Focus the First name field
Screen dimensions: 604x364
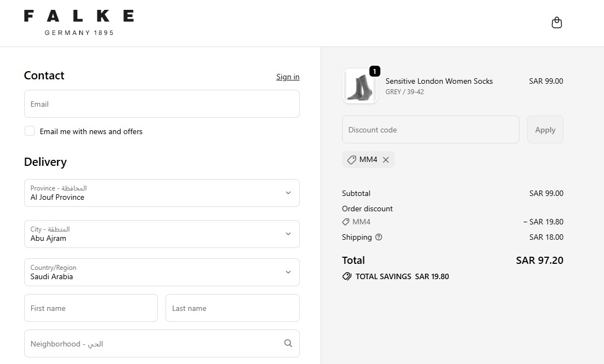91,308
